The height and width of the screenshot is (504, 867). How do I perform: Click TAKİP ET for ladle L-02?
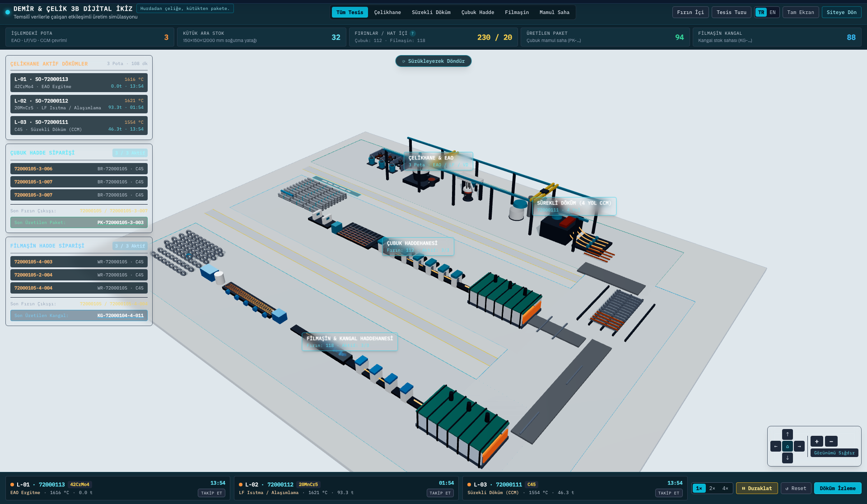click(440, 493)
